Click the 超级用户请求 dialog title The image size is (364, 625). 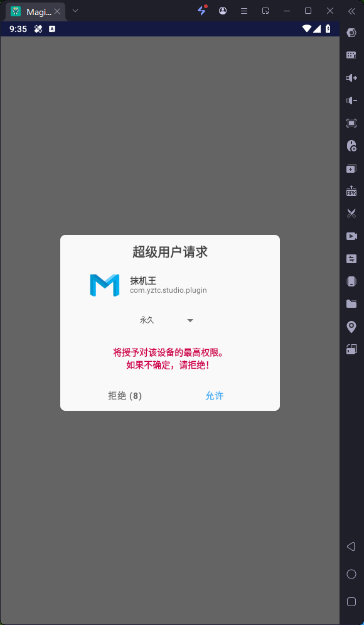point(170,253)
